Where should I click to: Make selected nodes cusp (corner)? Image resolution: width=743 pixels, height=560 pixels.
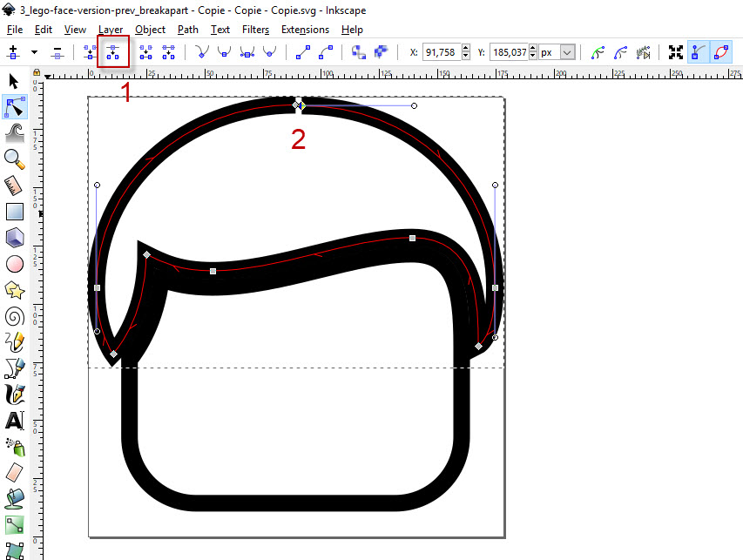tap(202, 52)
